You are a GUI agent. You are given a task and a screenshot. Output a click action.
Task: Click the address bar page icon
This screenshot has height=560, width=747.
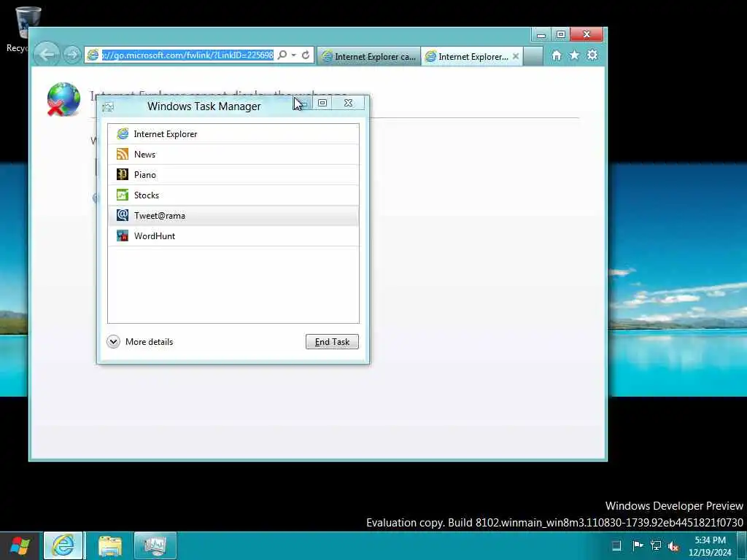click(93, 55)
